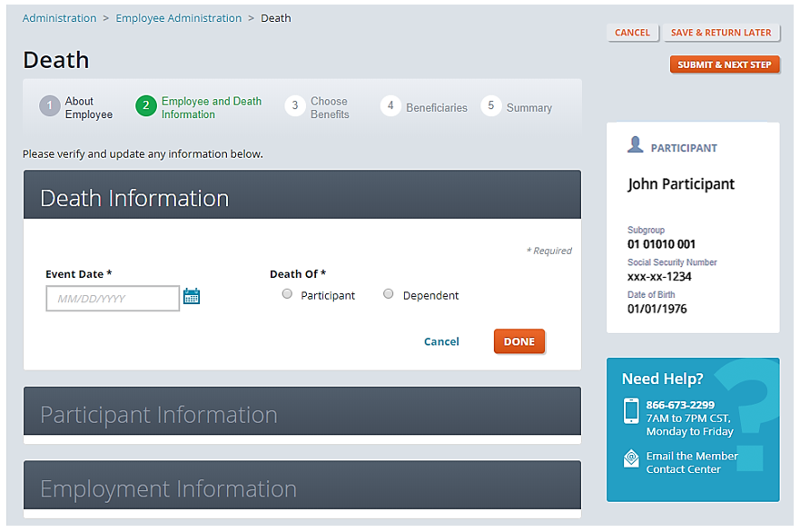
Task: Click the green step 2 circle
Action: (x=146, y=107)
